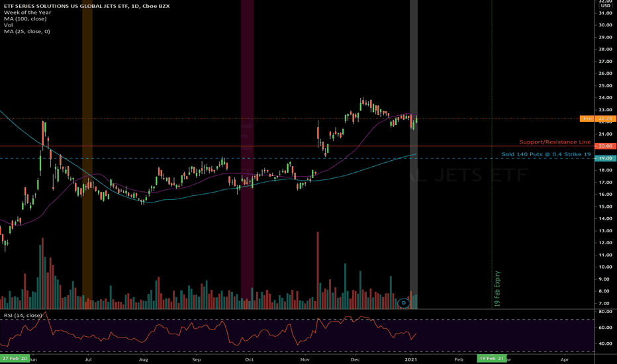This screenshot has height=364, width=617.
Task: Click the tallest red volume bar in November
Action: (318, 270)
